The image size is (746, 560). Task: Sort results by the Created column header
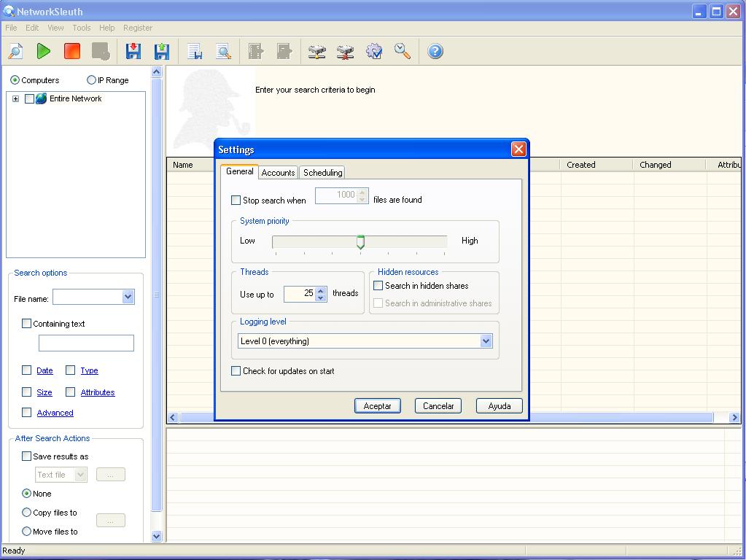596,165
